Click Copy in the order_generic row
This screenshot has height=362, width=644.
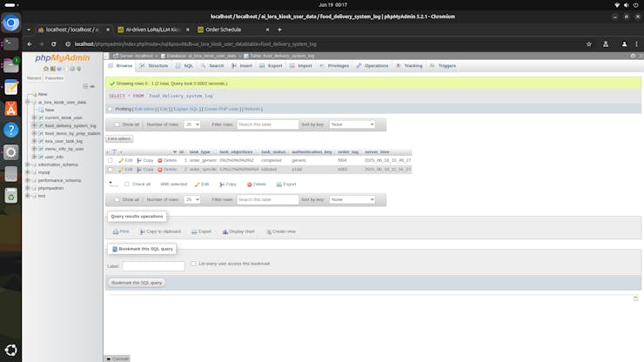[x=145, y=160]
